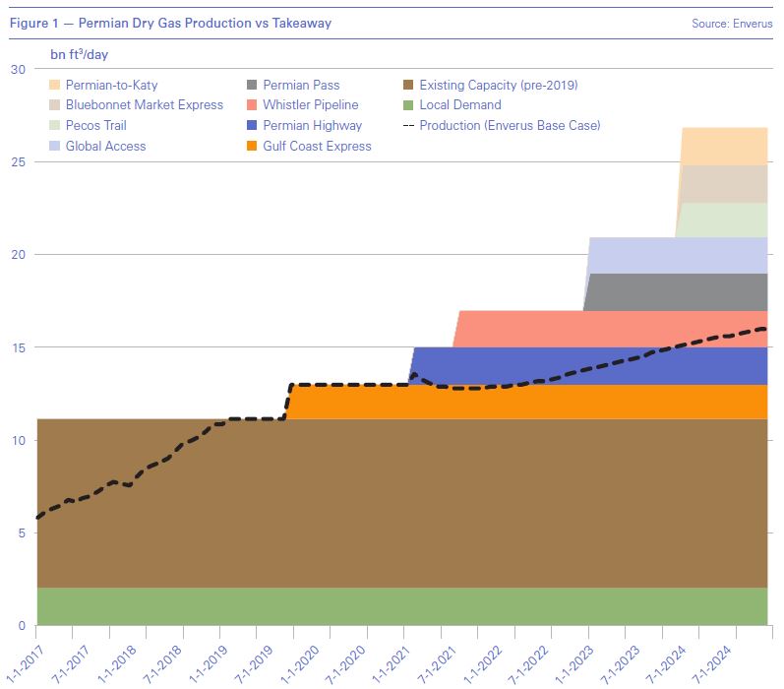The width and height of the screenshot is (784, 689).
Task: Select the Whistler Pipeline legend swatch
Action: (x=253, y=105)
